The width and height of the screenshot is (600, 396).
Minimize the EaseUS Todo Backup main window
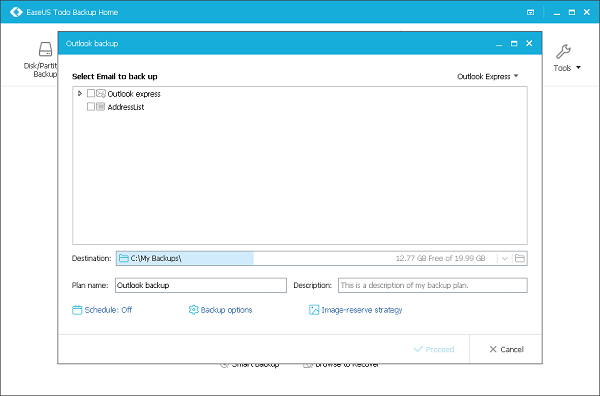coord(557,13)
